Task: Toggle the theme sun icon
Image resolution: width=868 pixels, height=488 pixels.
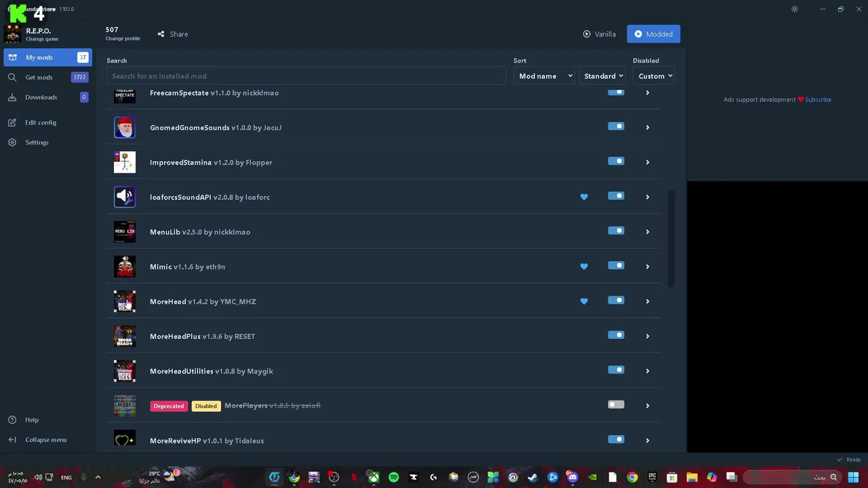Action: click(795, 9)
